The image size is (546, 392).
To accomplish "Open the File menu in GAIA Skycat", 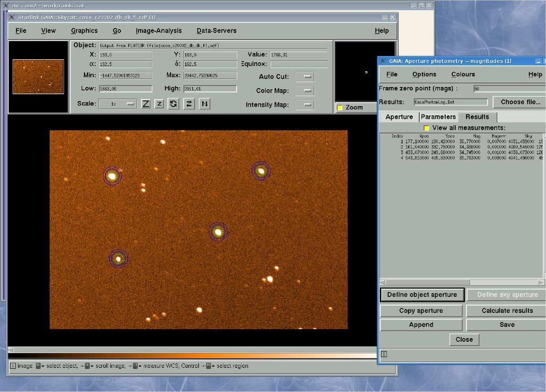I will (21, 30).
